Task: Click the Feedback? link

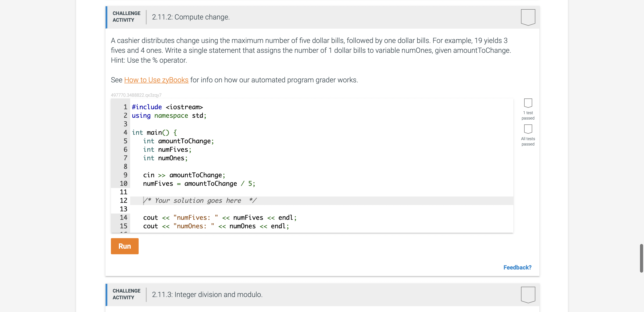Action: [x=517, y=267]
